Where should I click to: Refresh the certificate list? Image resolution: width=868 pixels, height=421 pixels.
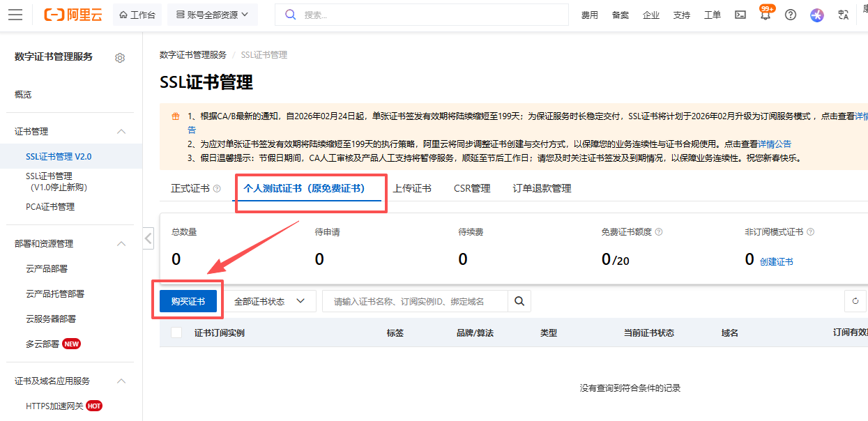[855, 301]
